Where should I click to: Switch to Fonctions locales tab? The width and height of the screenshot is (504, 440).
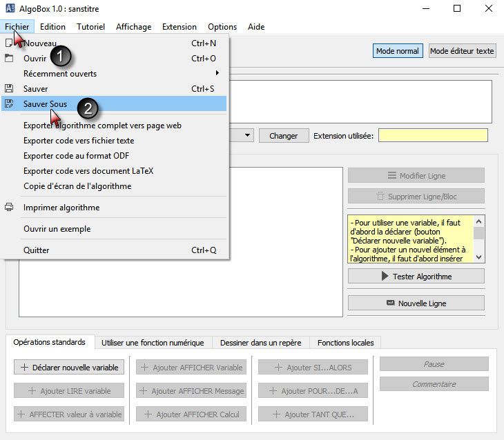tap(345, 343)
